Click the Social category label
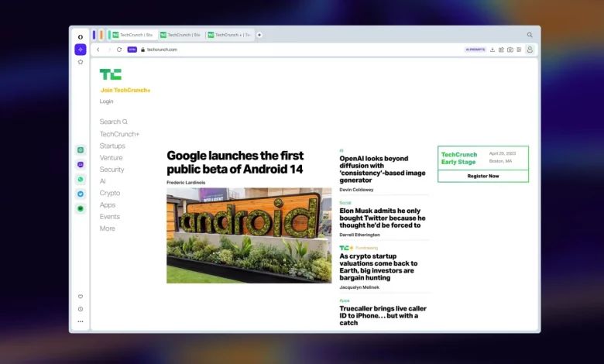 pos(345,203)
